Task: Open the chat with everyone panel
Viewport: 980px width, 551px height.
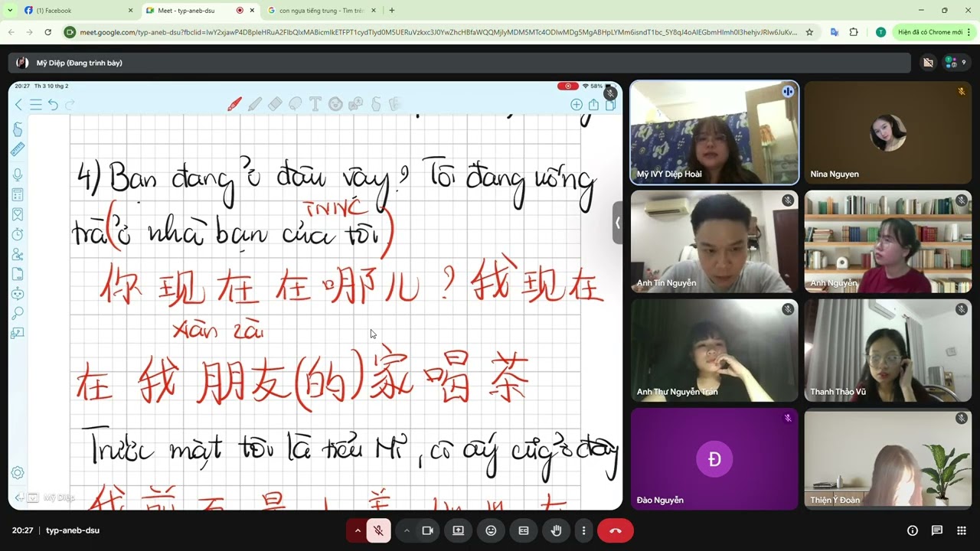Action: click(936, 530)
